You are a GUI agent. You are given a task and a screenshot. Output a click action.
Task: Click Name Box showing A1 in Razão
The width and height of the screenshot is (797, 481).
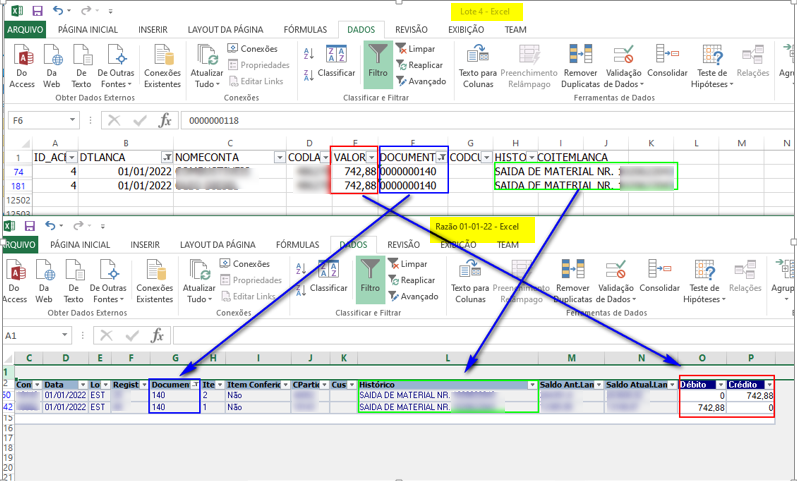pyautogui.click(x=37, y=336)
